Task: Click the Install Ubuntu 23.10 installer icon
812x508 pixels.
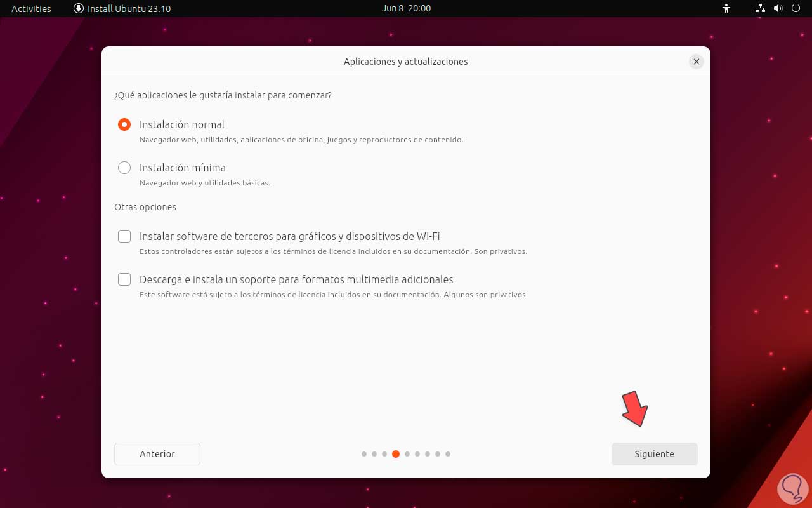Action: pyautogui.click(x=79, y=8)
